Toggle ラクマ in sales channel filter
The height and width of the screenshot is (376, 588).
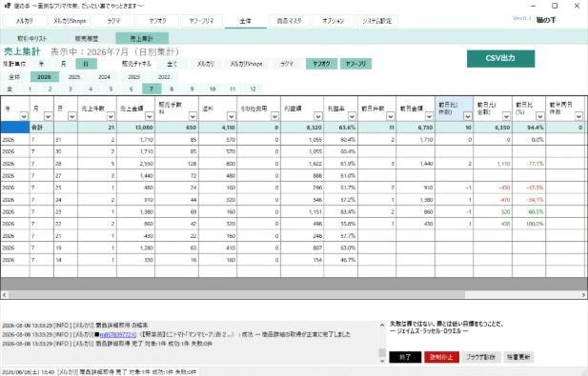tap(287, 64)
